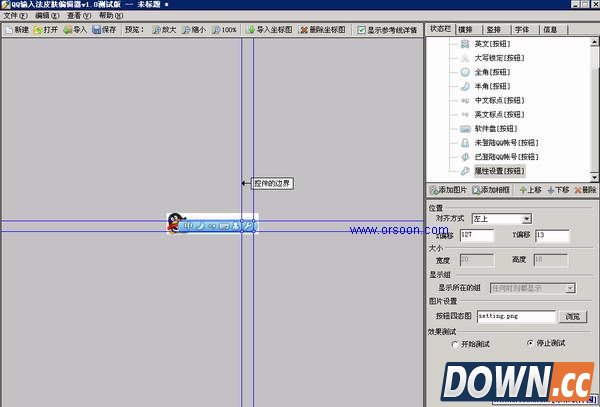
Task: Select the 停止测试 radio button
Action: tap(530, 343)
